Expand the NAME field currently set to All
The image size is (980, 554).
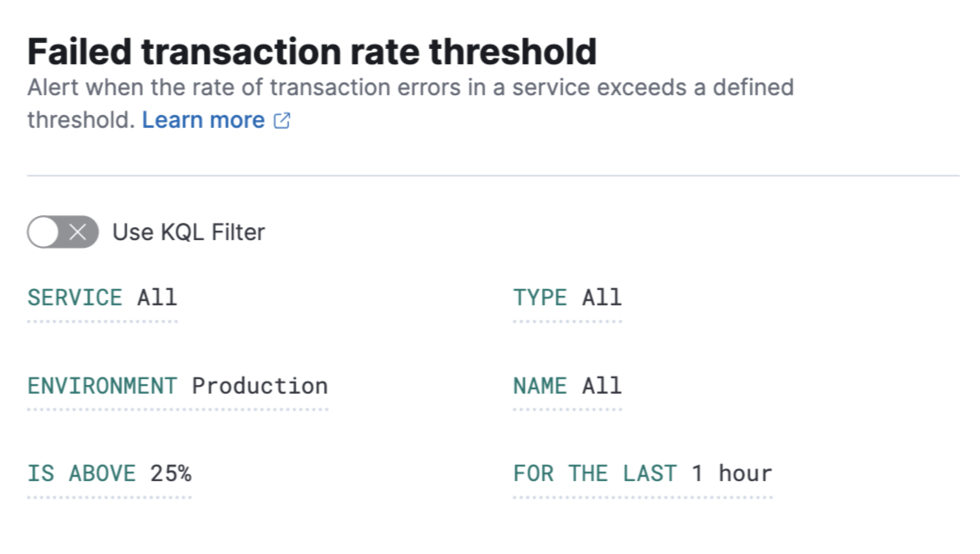point(568,386)
